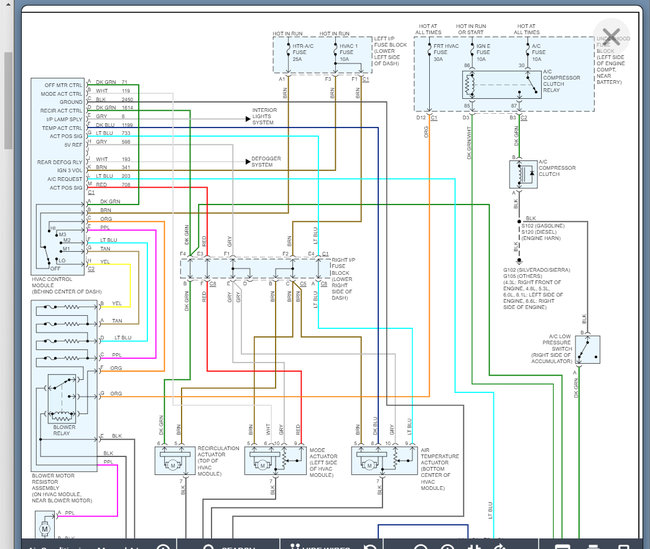This screenshot has width=650, height=549.
Task: Click the MODE ACTUATOR label
Action: [323, 462]
